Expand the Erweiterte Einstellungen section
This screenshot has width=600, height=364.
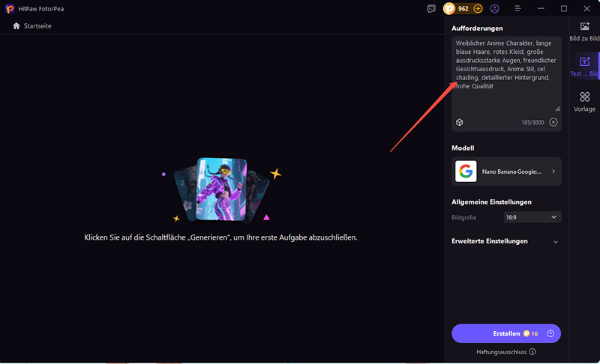click(x=554, y=242)
